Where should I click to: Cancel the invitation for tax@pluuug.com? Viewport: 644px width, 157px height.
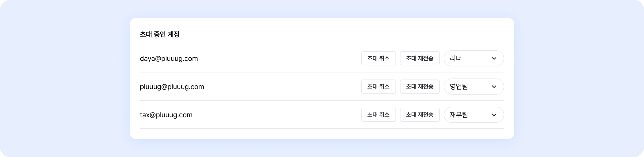[x=378, y=115]
